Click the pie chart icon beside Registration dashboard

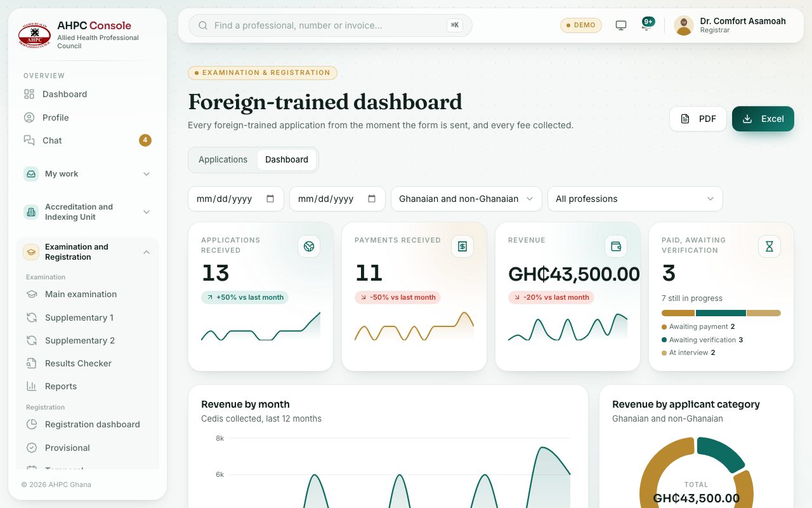tap(32, 424)
